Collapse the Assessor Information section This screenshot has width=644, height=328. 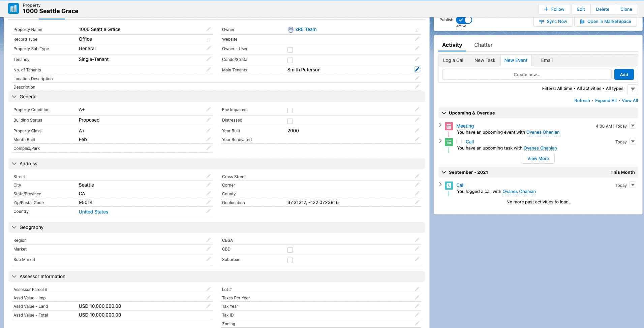point(14,276)
